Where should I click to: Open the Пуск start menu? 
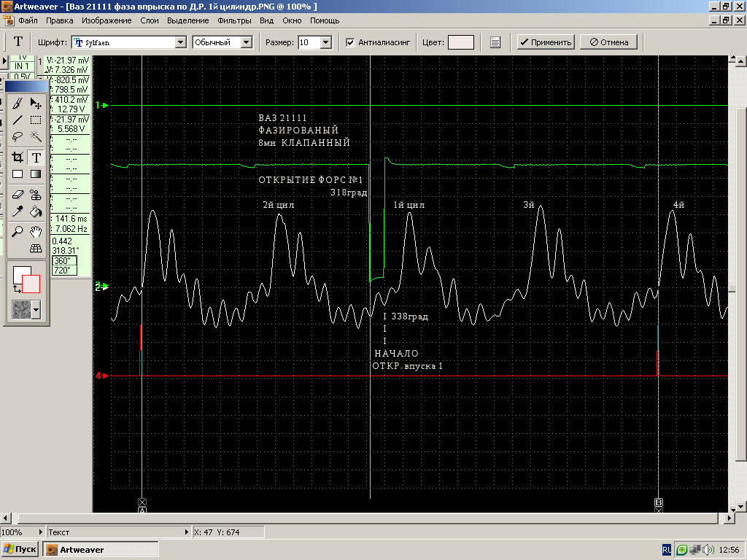tap(20, 549)
